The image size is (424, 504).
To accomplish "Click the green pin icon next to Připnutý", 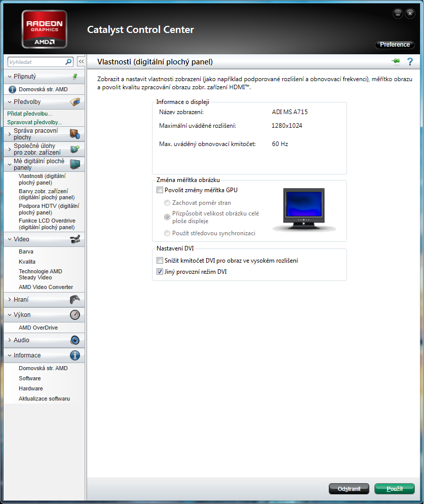I will pyautogui.click(x=75, y=77).
